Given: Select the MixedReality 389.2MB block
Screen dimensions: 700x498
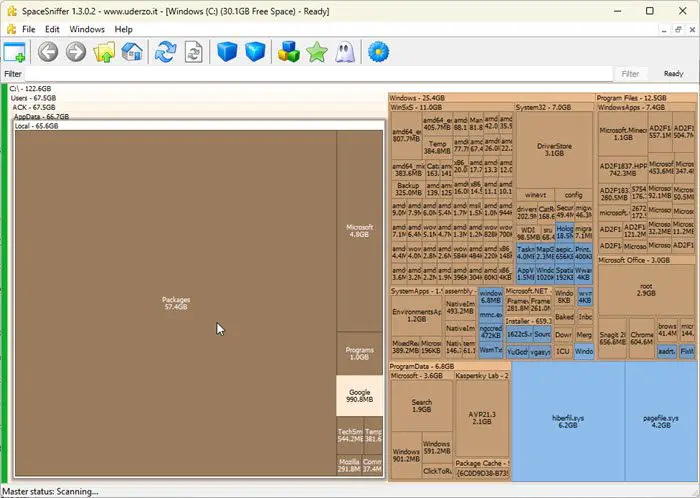Looking at the screenshot, I should pos(405,347).
